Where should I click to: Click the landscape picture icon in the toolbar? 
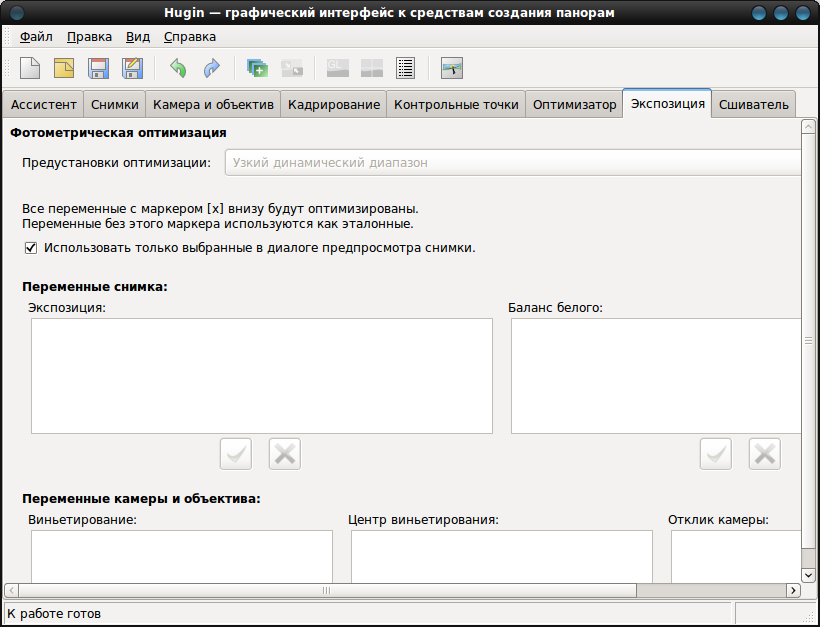pyautogui.click(x=452, y=68)
